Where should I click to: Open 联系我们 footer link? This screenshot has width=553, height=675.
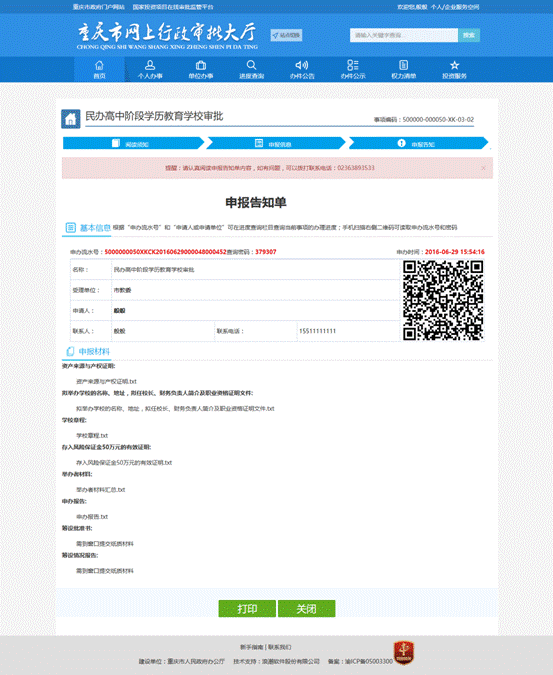pos(280,647)
